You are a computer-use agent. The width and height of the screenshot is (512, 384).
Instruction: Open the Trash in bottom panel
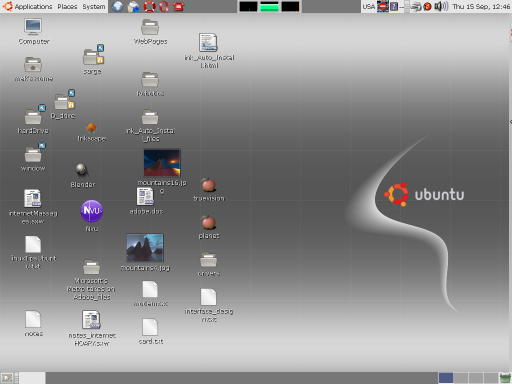click(x=505, y=378)
